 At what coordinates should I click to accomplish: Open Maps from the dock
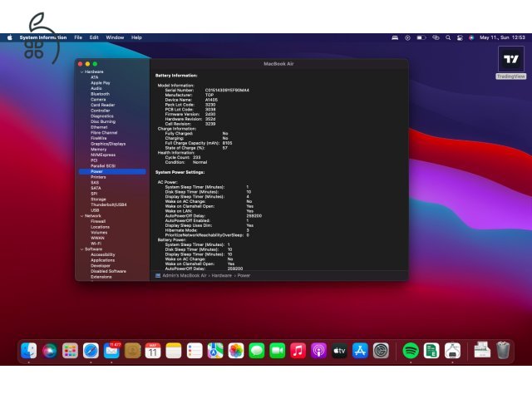215,351
